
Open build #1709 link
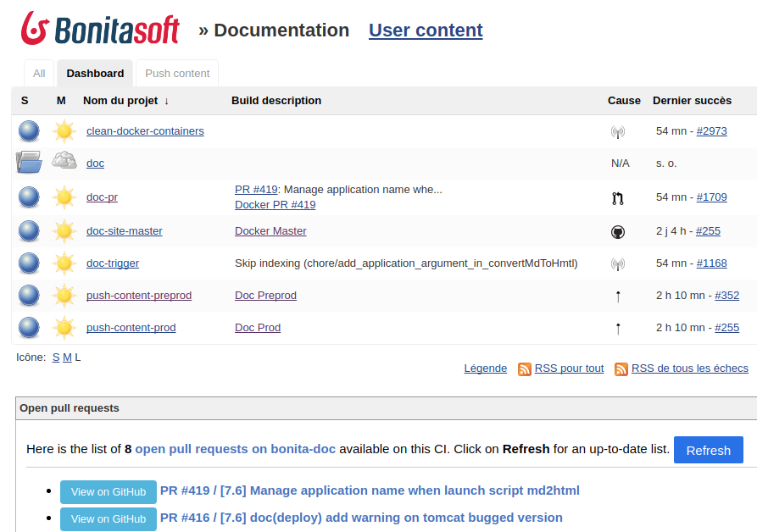point(711,197)
